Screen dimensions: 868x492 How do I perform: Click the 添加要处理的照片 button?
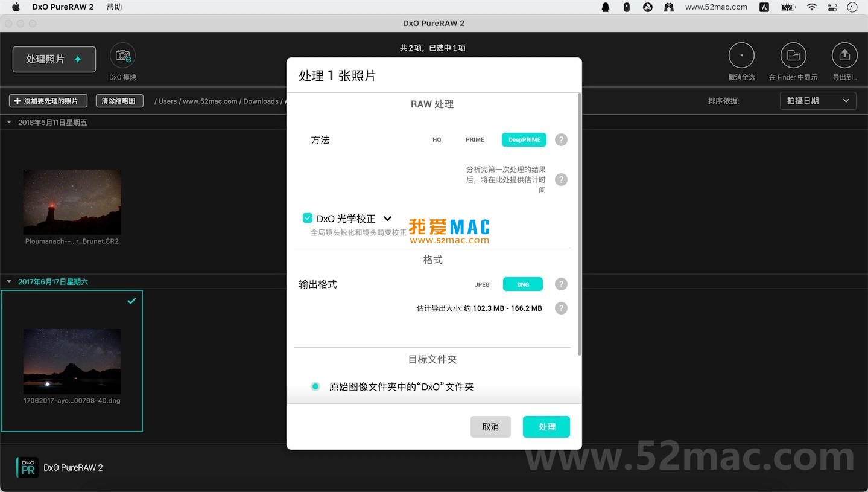point(48,101)
